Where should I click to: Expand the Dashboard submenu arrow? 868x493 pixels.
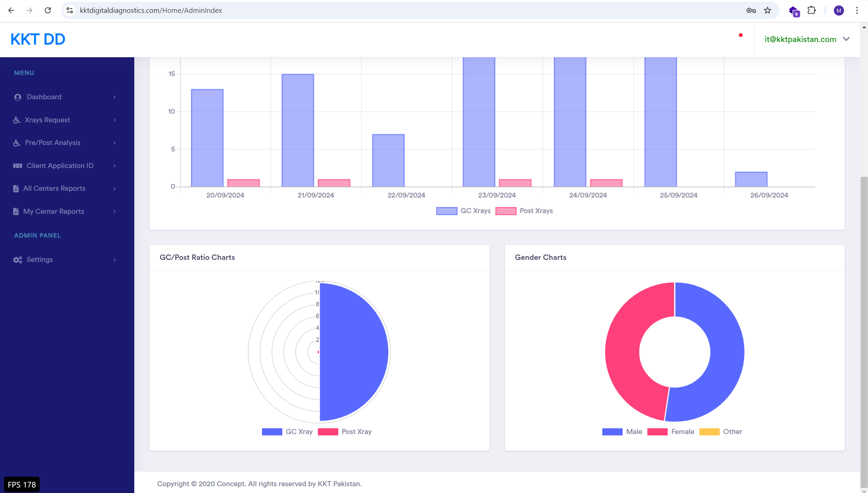115,97
